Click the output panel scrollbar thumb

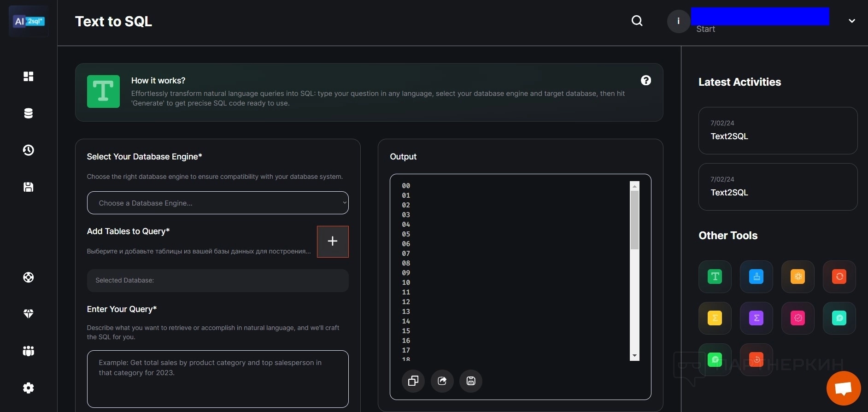point(635,220)
